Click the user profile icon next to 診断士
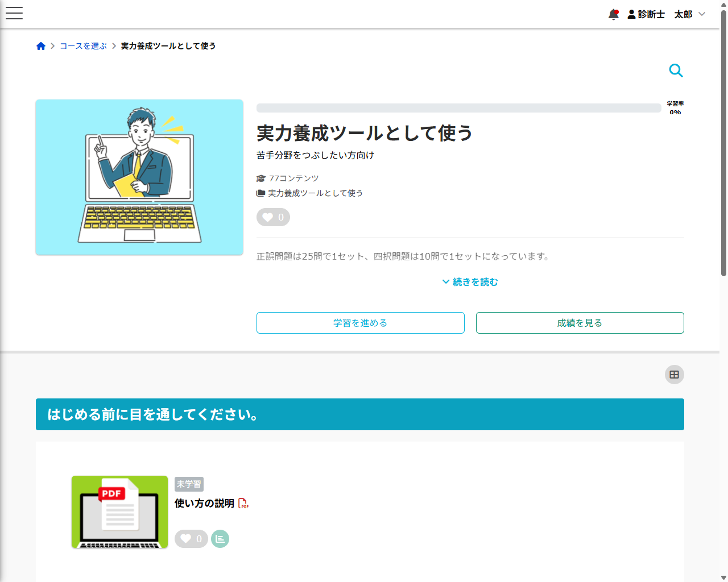Image resolution: width=728 pixels, height=582 pixels. coord(631,15)
